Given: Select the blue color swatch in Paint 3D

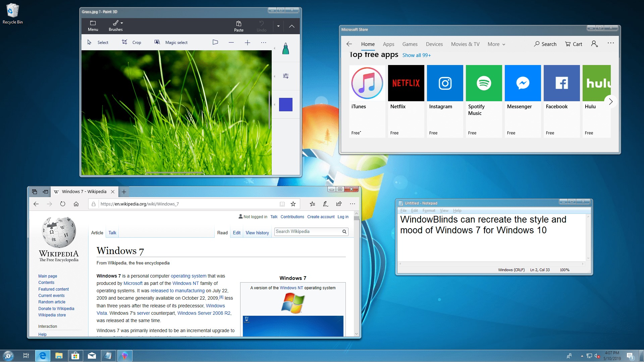Looking at the screenshot, I should (x=286, y=105).
